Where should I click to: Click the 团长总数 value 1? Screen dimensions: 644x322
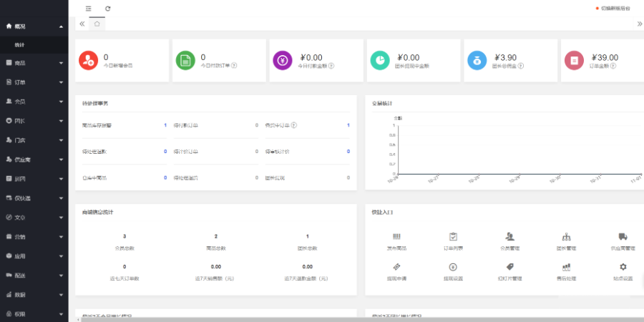[x=307, y=237]
